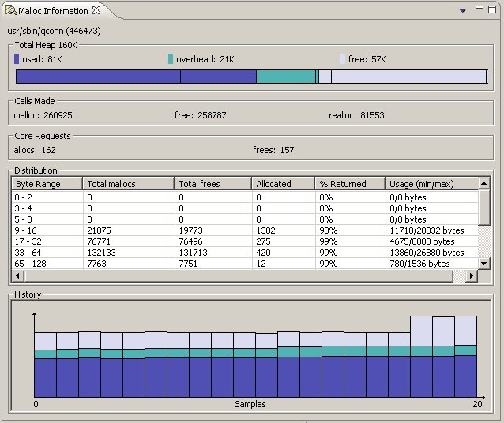Click the overhead legend color swatch
The width and height of the screenshot is (504, 423).
click(171, 59)
